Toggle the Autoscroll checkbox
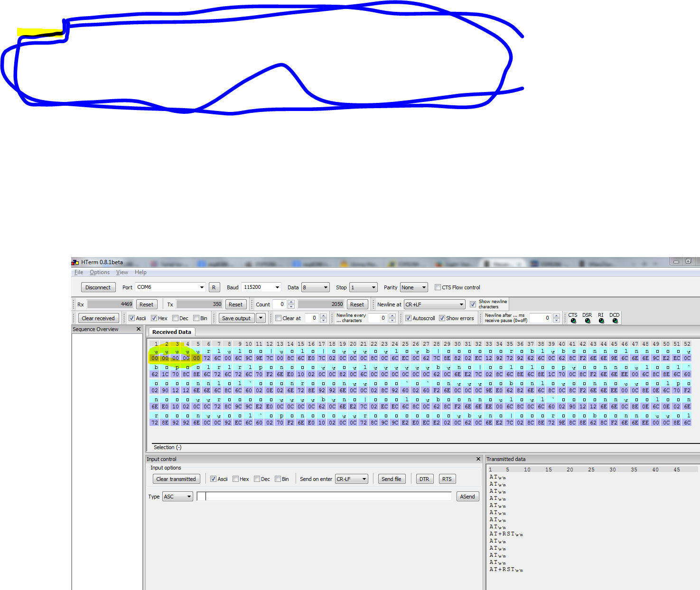Image resolution: width=700 pixels, height=590 pixels. (x=408, y=318)
